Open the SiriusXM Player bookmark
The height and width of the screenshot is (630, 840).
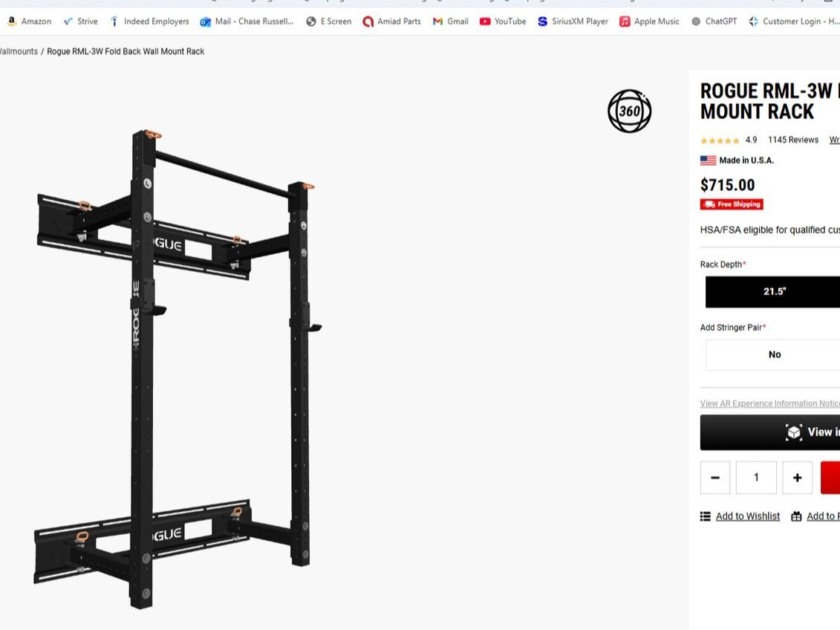573,22
